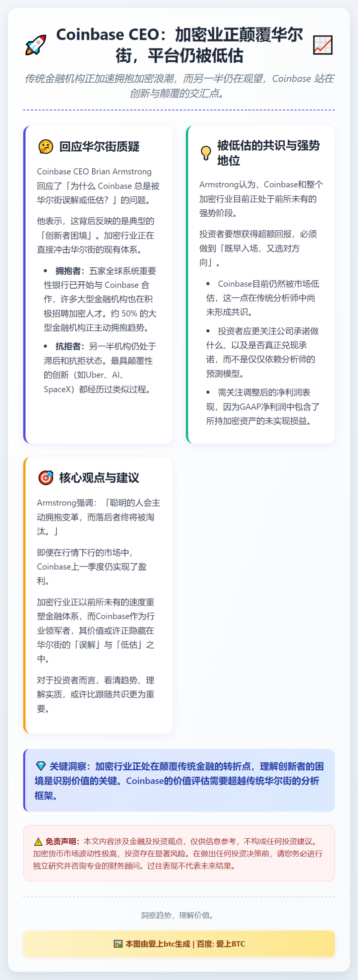Click the yellow footer 本图由爱上btc生成 | 百度: 爱上BTC

point(179,944)
